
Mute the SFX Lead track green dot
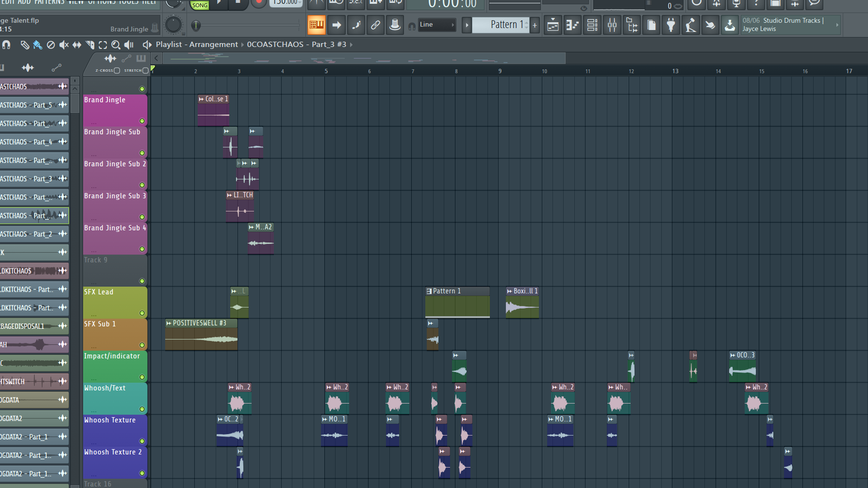[x=142, y=313]
